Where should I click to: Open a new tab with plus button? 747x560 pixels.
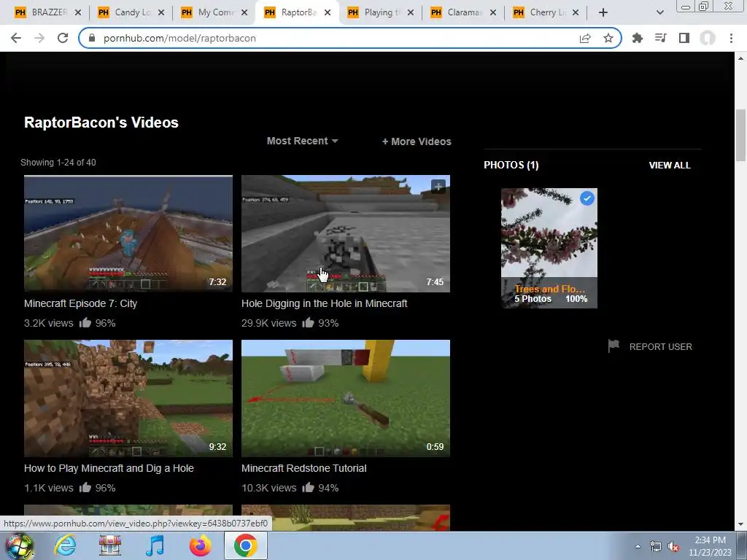(x=603, y=12)
